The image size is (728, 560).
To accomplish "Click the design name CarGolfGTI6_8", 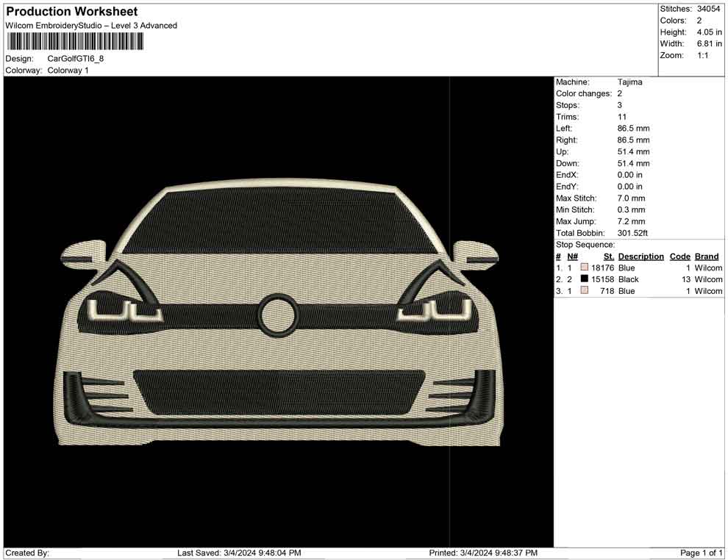I will [x=76, y=58].
